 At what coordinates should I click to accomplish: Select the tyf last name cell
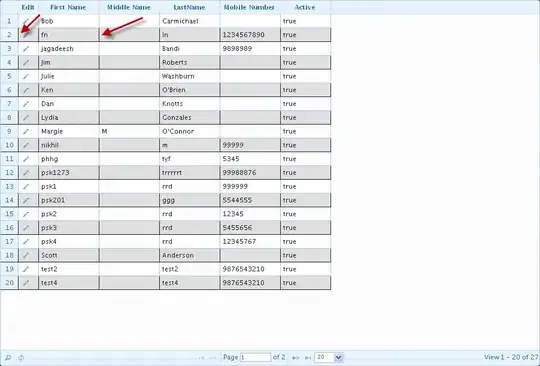[189, 159]
